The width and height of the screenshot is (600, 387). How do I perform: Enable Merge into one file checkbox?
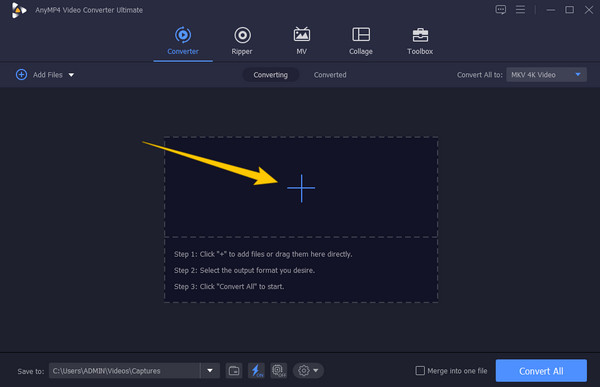click(420, 371)
